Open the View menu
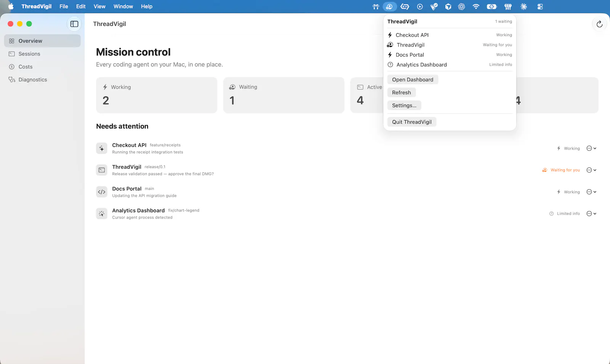610x364 pixels. tap(100, 6)
